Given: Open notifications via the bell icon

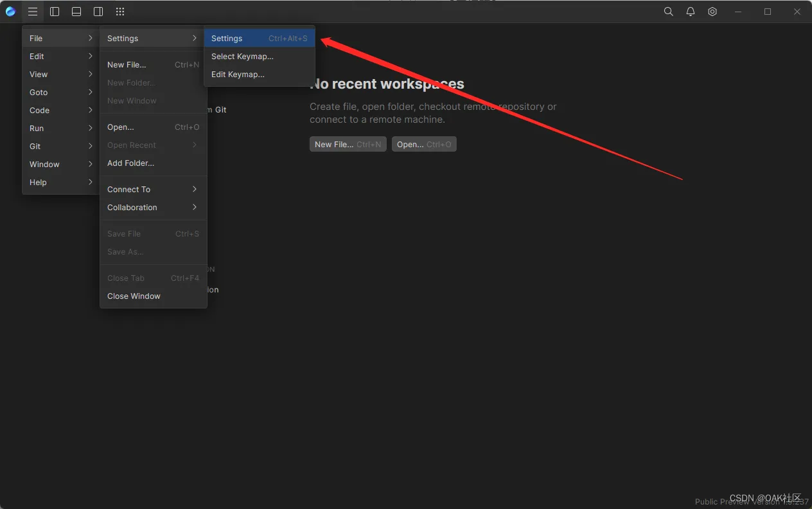Looking at the screenshot, I should 690,11.
